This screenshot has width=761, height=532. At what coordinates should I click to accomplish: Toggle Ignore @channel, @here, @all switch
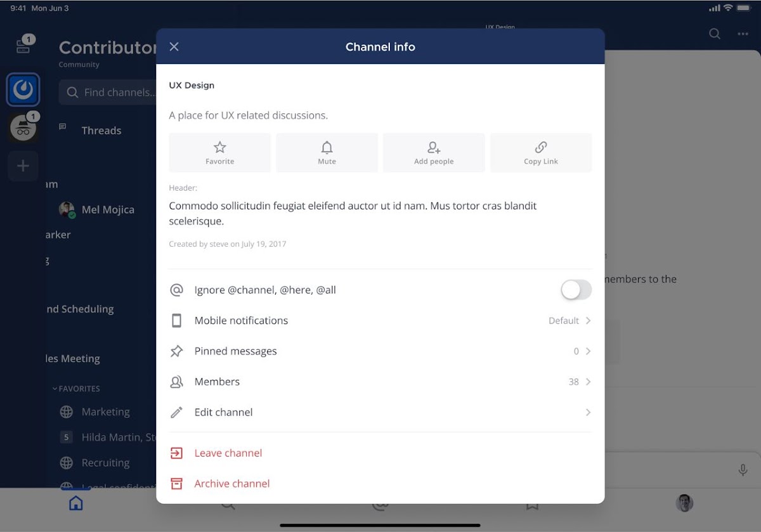[576, 290]
